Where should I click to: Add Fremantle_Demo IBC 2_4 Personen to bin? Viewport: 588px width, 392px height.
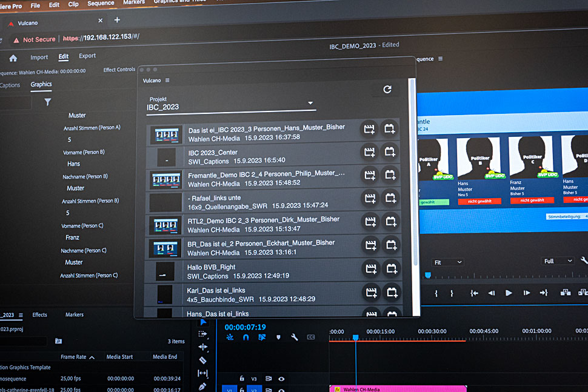[x=390, y=174]
